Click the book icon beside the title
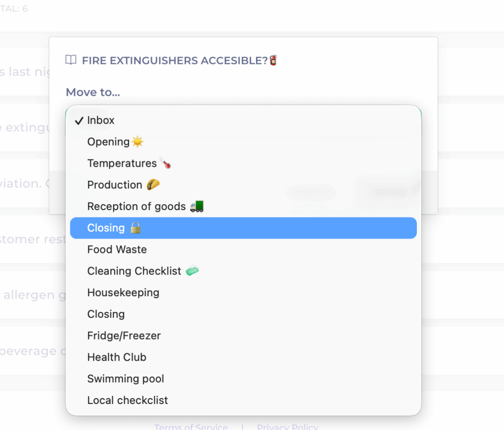The width and height of the screenshot is (504, 430). point(71,61)
